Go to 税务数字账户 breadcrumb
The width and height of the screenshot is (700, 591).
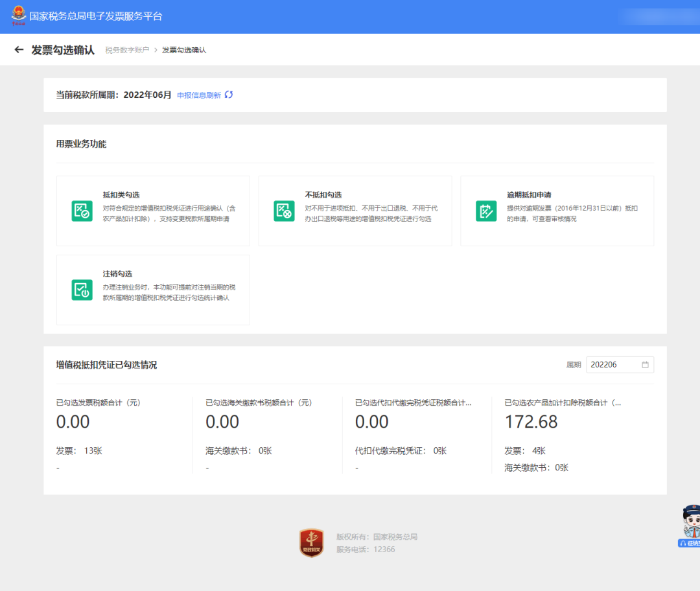click(127, 50)
